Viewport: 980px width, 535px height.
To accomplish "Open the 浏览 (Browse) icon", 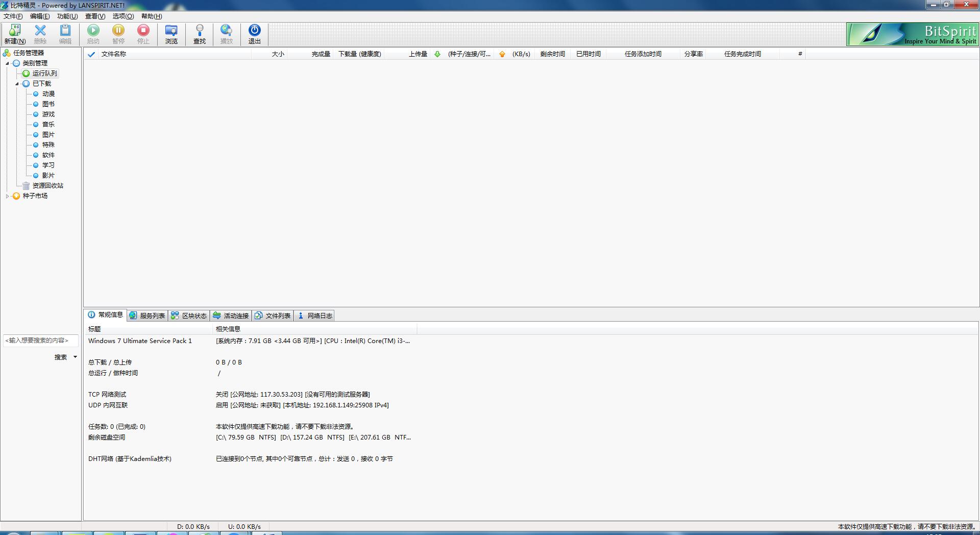I will click(x=171, y=34).
